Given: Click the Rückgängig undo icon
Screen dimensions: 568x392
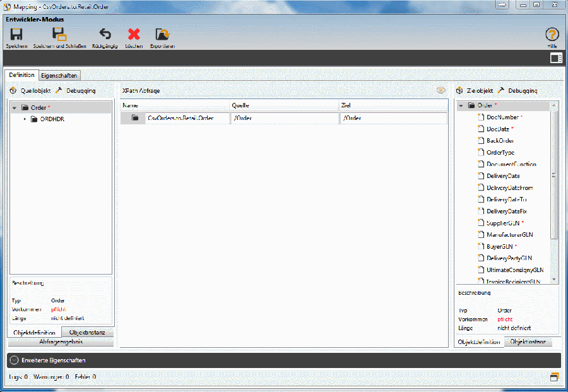Looking at the screenshot, I should coord(105,35).
